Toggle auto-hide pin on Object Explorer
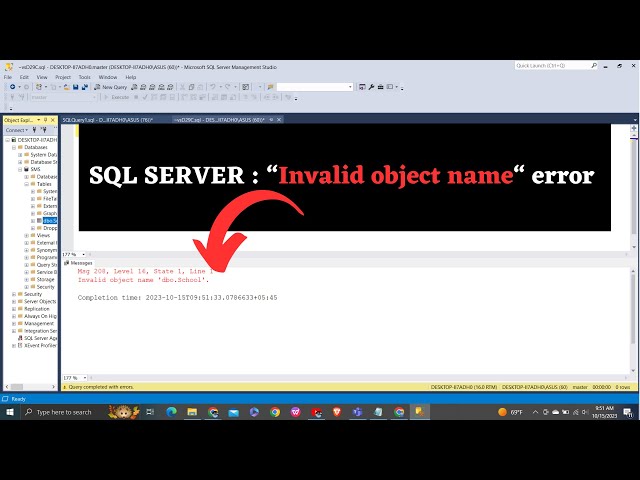Image resolution: width=640 pixels, height=480 pixels. [x=46, y=120]
